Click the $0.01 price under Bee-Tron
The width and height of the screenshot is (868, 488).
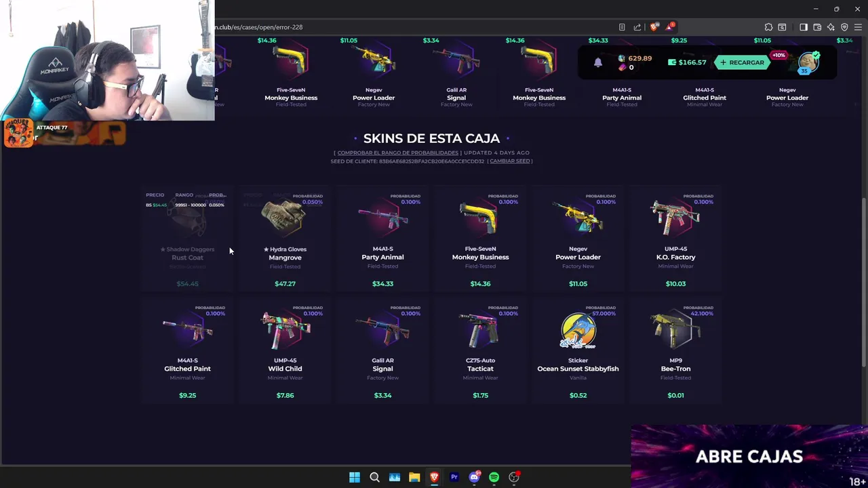pos(675,395)
